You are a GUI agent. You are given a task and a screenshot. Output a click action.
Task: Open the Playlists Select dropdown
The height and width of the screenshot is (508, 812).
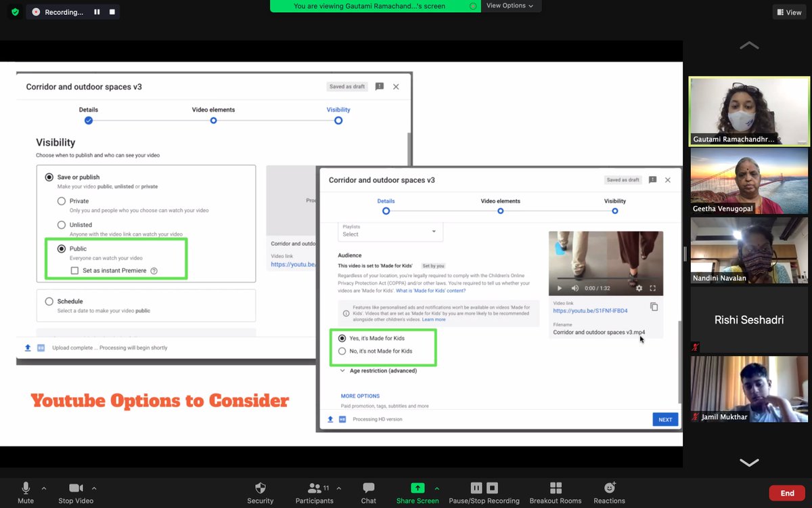(x=390, y=232)
